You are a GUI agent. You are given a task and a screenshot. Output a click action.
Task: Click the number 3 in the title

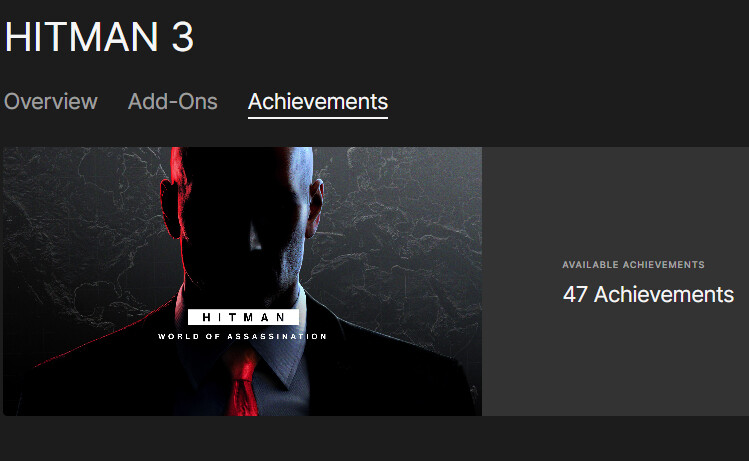click(x=182, y=37)
